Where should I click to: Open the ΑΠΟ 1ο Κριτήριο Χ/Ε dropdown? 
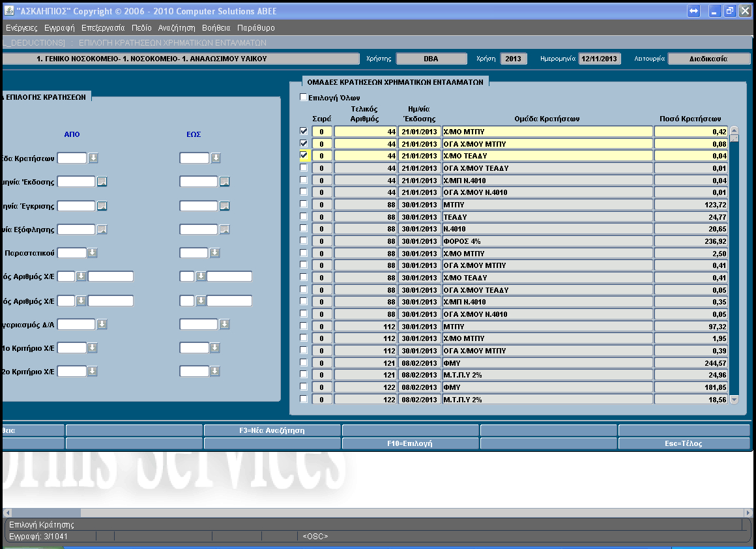tap(92, 348)
